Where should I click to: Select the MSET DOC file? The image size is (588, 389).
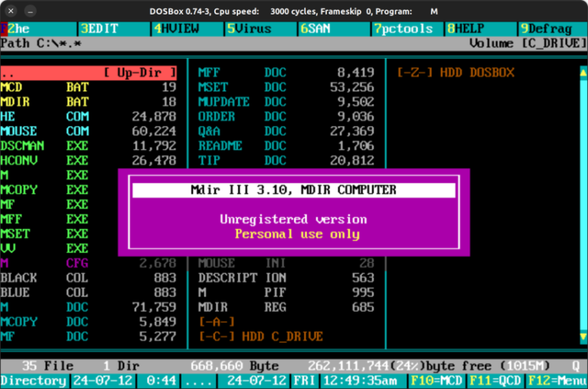click(286, 87)
